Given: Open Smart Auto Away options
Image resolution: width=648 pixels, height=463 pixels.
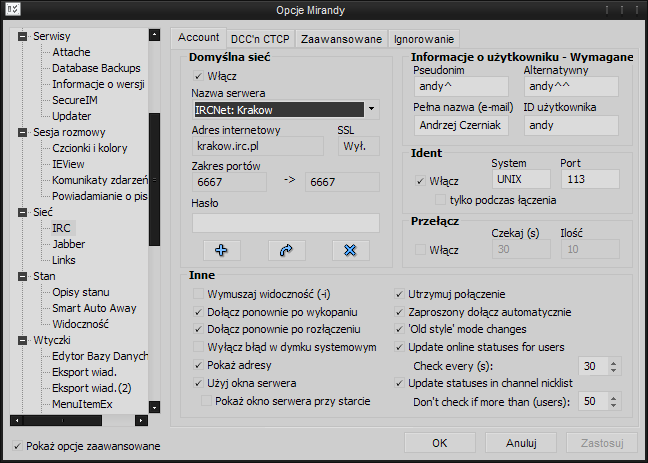Looking at the screenshot, I should (x=94, y=308).
